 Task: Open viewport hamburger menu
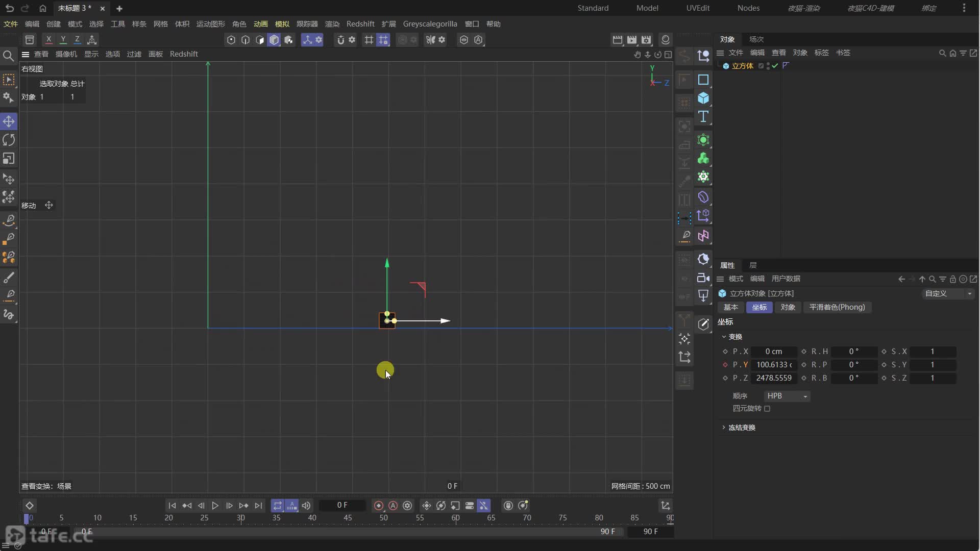coord(25,54)
